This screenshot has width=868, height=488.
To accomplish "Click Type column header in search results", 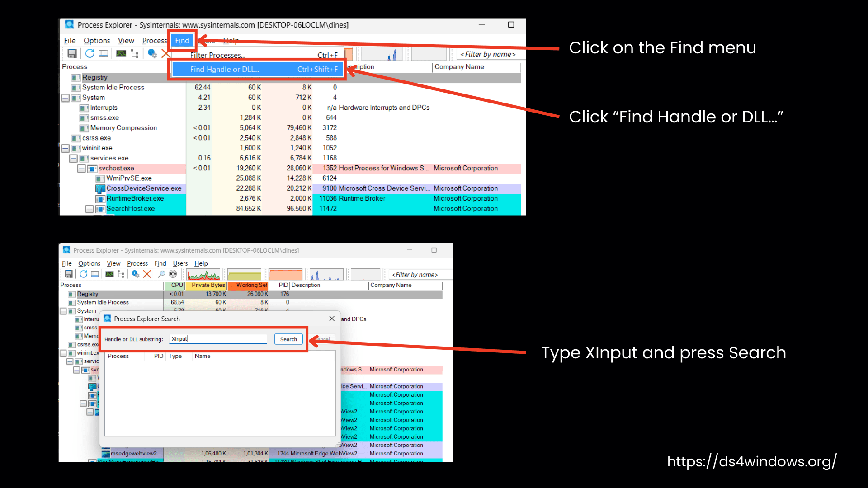I will tap(179, 357).
